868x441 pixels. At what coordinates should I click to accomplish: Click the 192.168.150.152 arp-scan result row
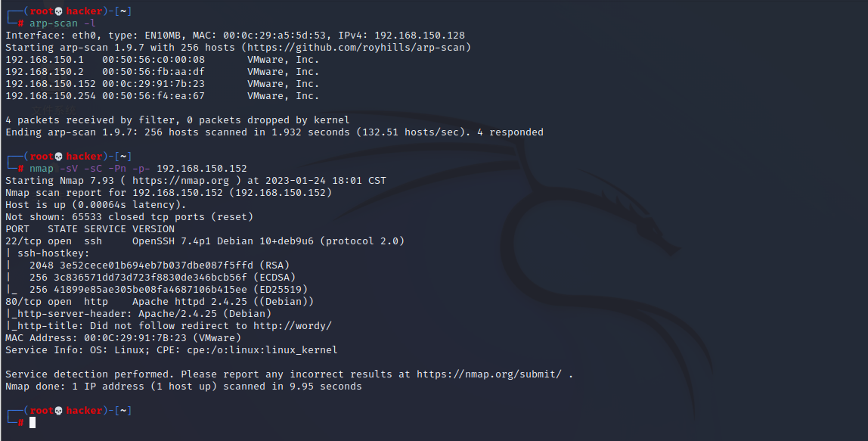coord(163,84)
